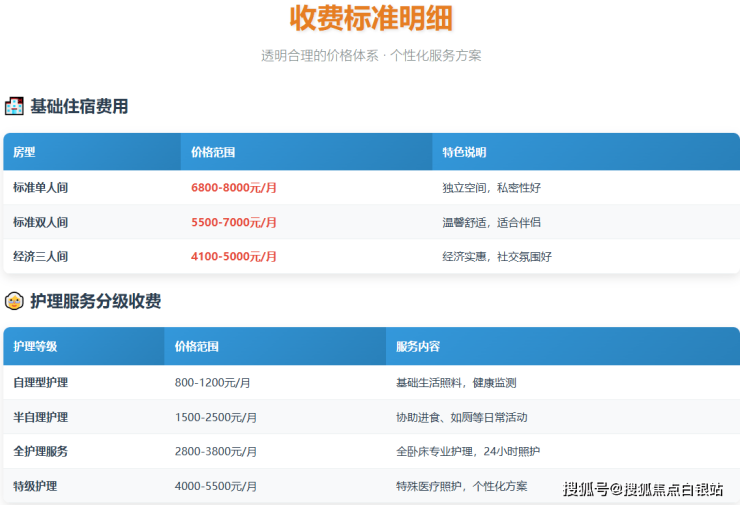Screen dimensions: 740x505
Task: Click the 4000-5500元/月 price cell
Action: coord(215,486)
